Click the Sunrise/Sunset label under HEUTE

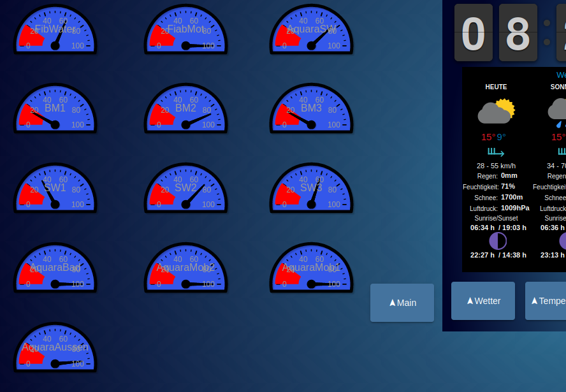pyautogui.click(x=496, y=219)
